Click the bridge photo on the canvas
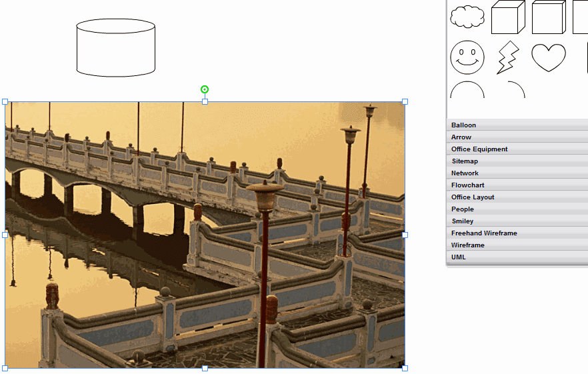The width and height of the screenshot is (588, 374). [205, 235]
